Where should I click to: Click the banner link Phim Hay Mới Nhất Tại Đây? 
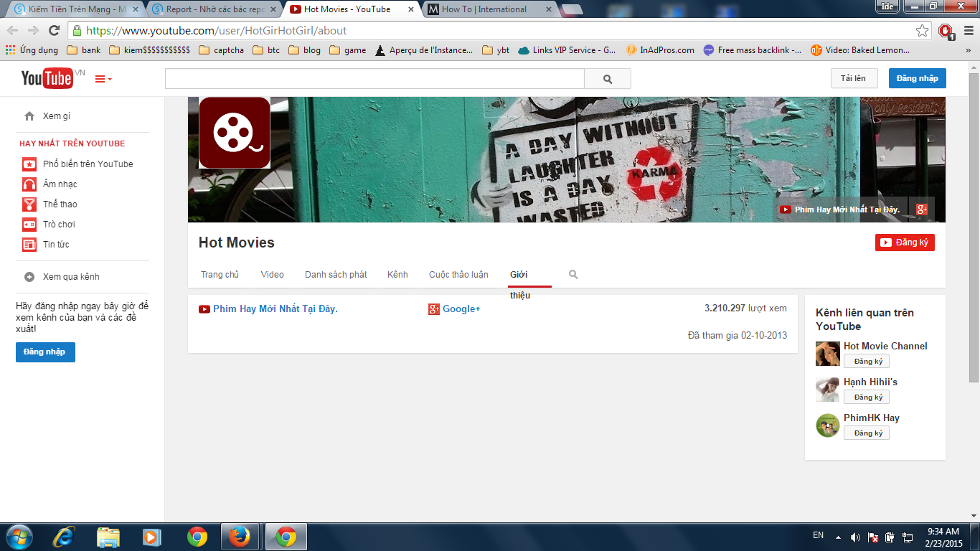click(840, 209)
